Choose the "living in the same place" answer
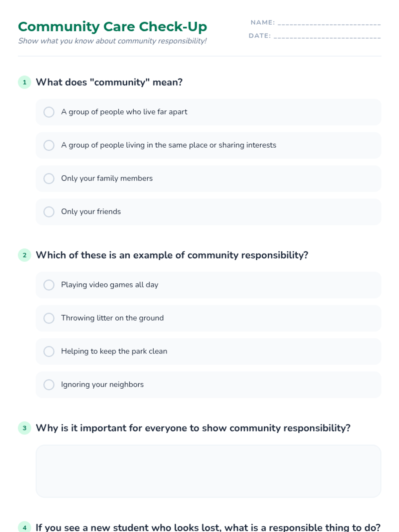 49,145
